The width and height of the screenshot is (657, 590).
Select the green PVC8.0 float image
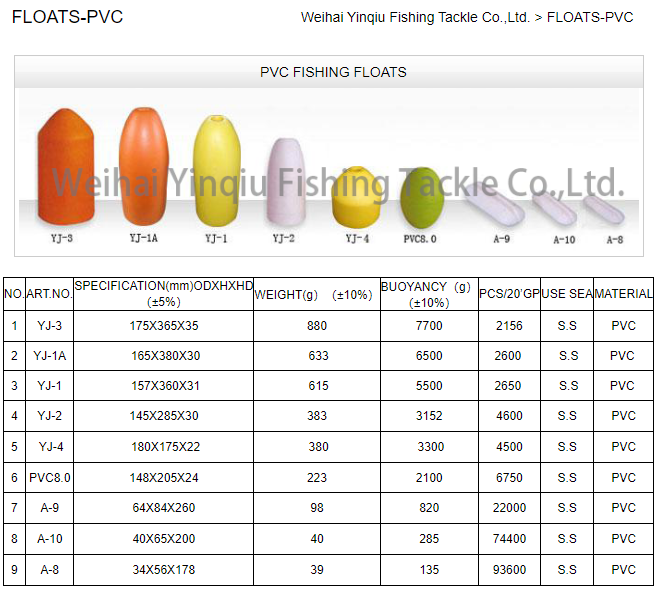[422, 198]
